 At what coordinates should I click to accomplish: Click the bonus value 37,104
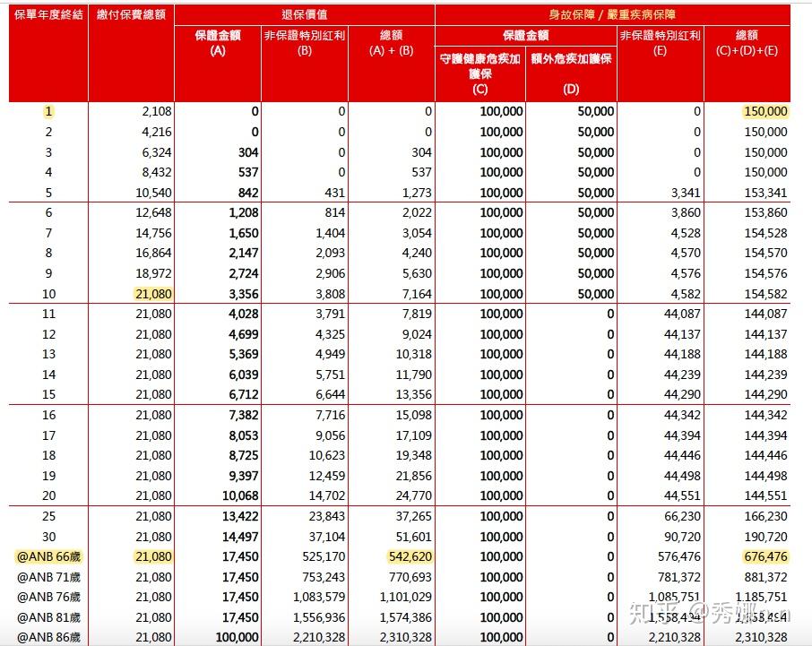(327, 537)
